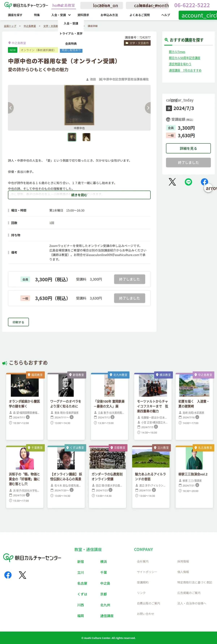This screenshot has height=644, width=217.
Task: Open ガンダーラの仏教彫刻 card
Action: tap(107, 477)
